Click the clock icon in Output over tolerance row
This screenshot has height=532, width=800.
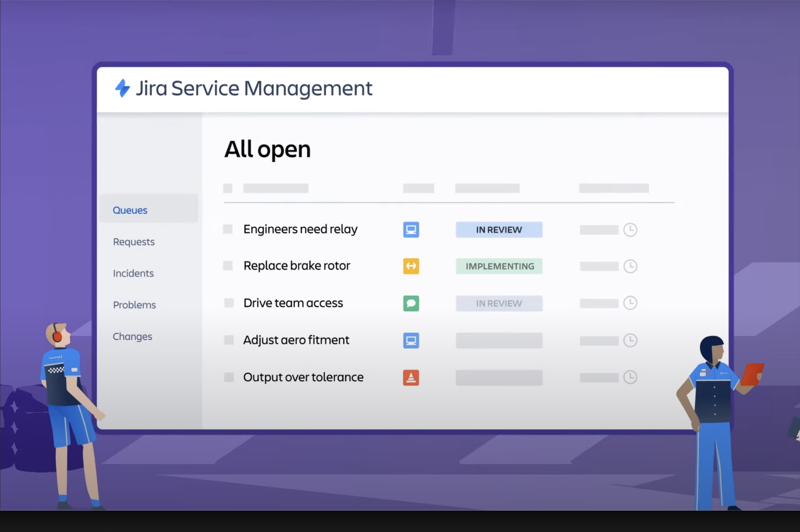[630, 377]
